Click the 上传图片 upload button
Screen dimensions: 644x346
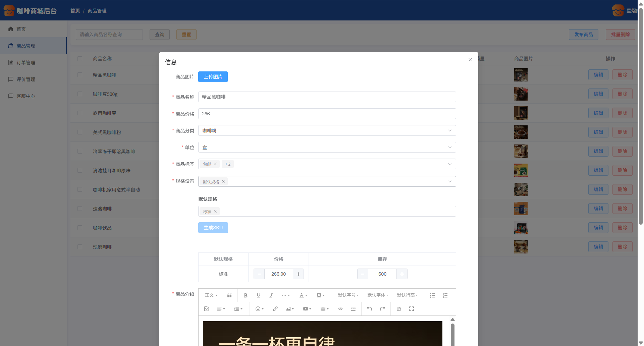tap(213, 77)
